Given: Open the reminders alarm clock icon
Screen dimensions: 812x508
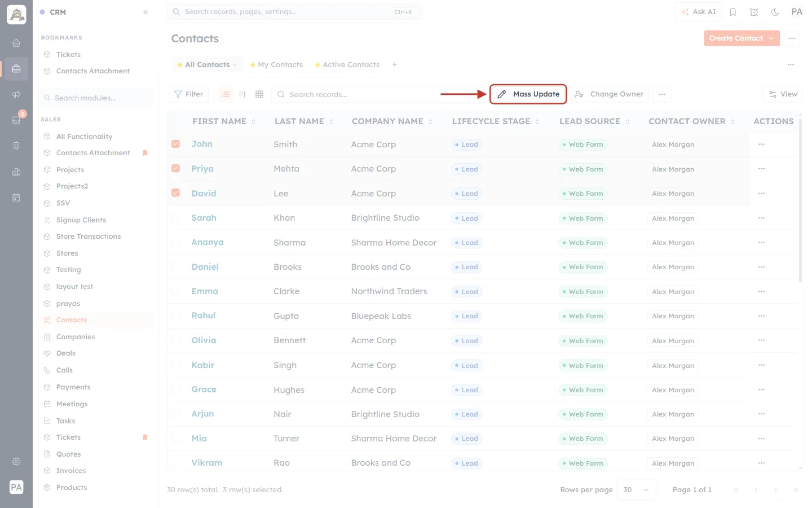Looking at the screenshot, I should (754, 12).
